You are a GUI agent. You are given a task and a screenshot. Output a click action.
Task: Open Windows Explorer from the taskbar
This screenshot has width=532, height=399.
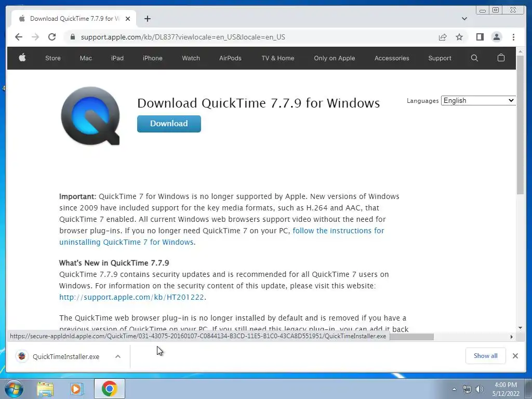click(x=45, y=389)
